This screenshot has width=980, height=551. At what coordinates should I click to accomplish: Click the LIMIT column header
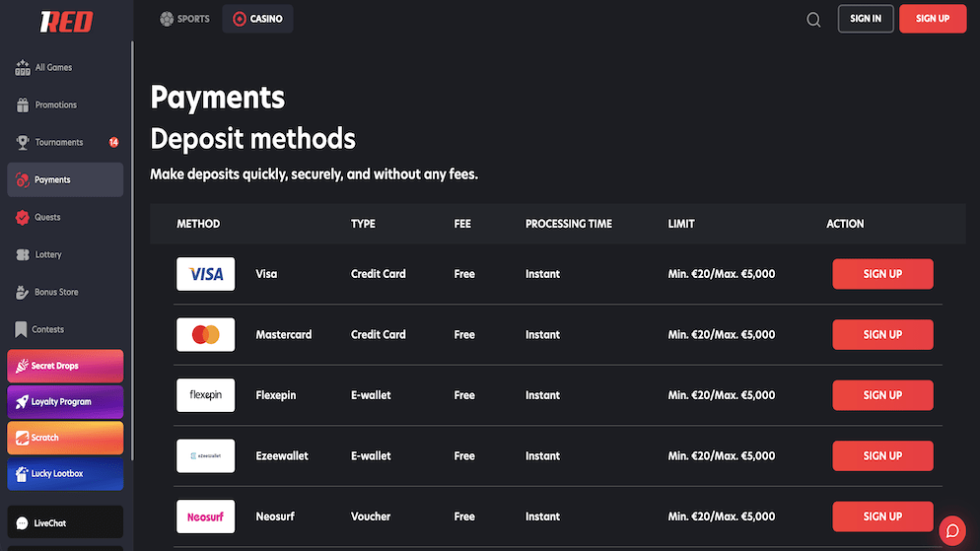coord(681,224)
